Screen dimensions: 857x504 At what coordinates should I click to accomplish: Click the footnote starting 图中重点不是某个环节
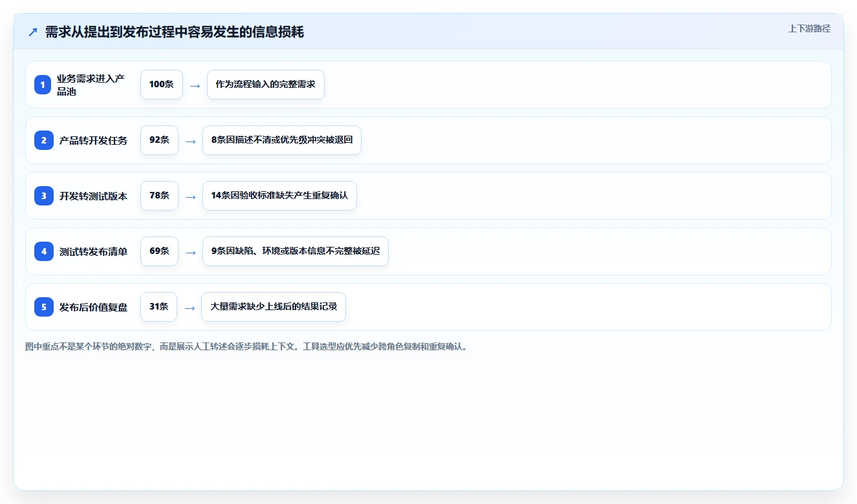246,347
